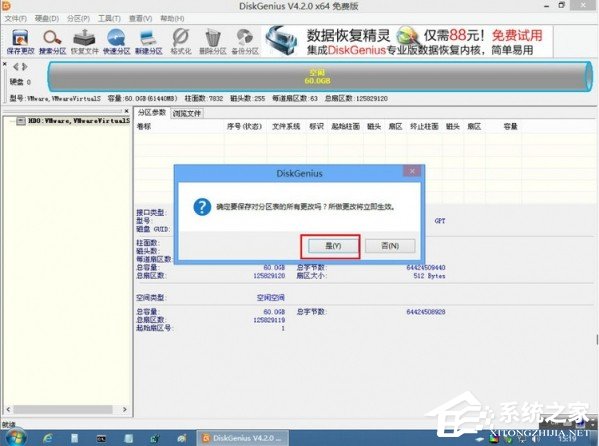The width and height of the screenshot is (599, 446).
Task: Click the 起始柱面 column header
Action: tap(346, 127)
